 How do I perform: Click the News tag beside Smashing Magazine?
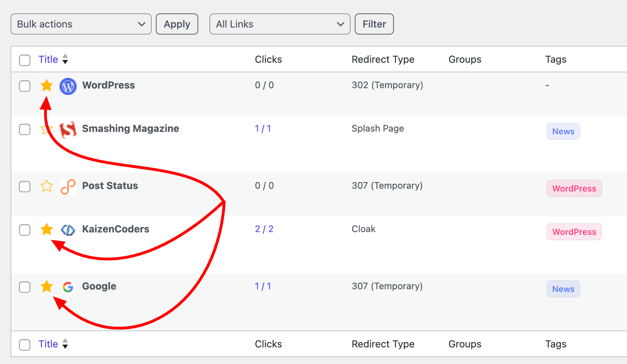[563, 131]
